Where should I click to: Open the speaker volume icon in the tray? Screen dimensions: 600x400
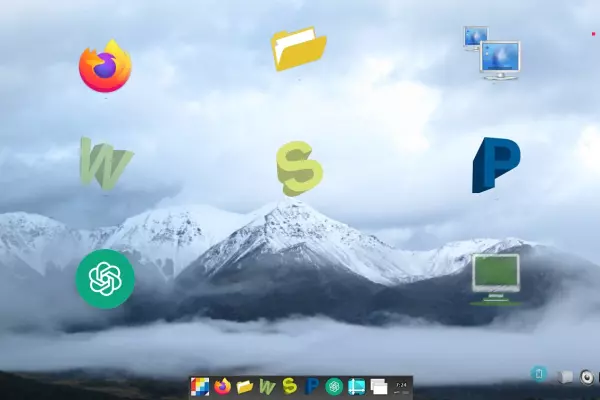587,377
